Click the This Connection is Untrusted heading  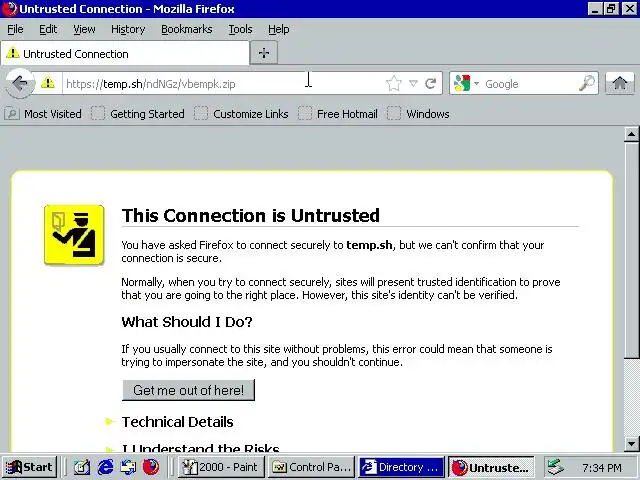251,216
